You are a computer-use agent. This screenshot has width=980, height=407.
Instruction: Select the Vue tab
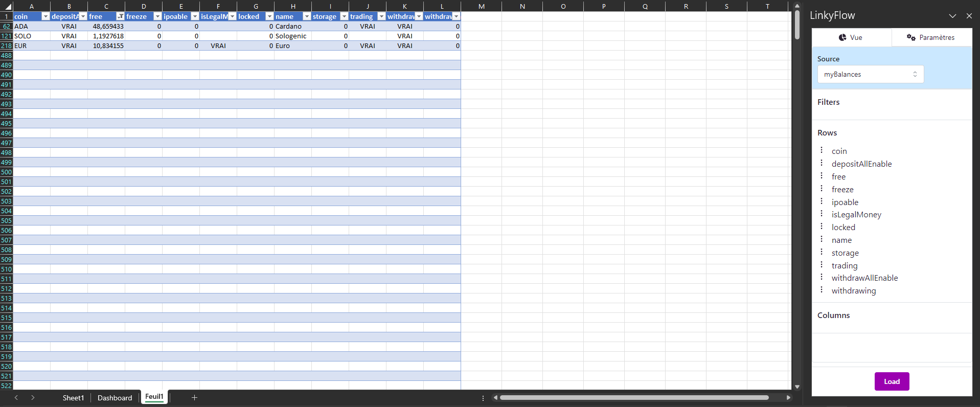click(851, 37)
